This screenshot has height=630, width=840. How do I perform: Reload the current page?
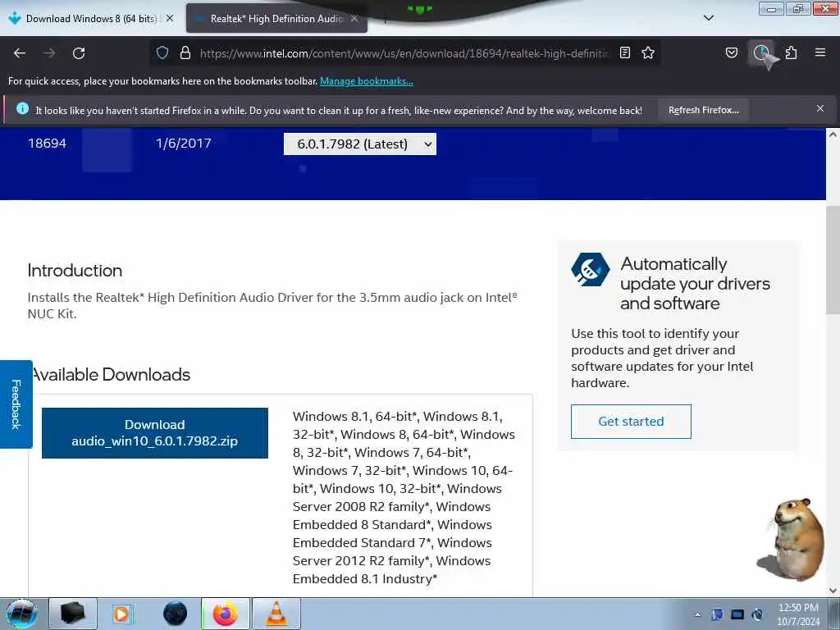click(x=79, y=53)
